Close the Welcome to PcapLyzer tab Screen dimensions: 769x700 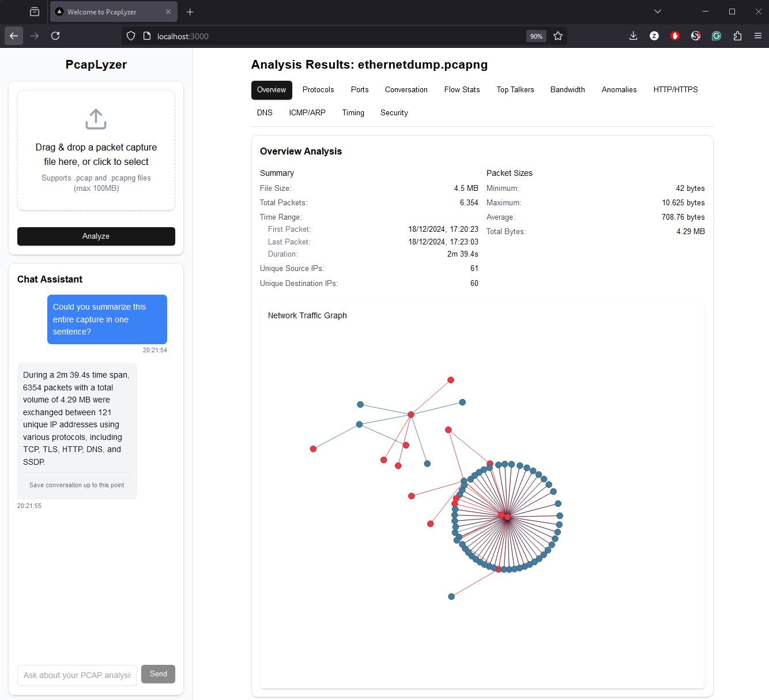[168, 12]
